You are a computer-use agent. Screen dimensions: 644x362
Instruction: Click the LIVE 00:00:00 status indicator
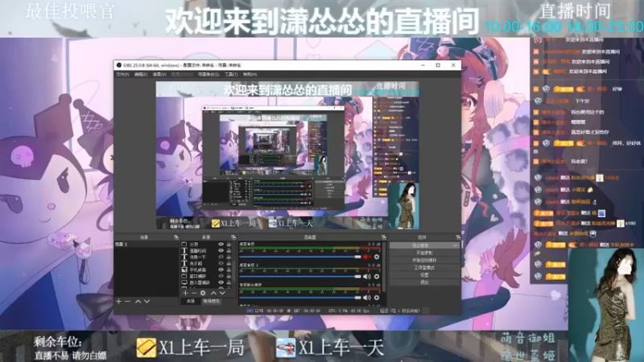pos(266,311)
